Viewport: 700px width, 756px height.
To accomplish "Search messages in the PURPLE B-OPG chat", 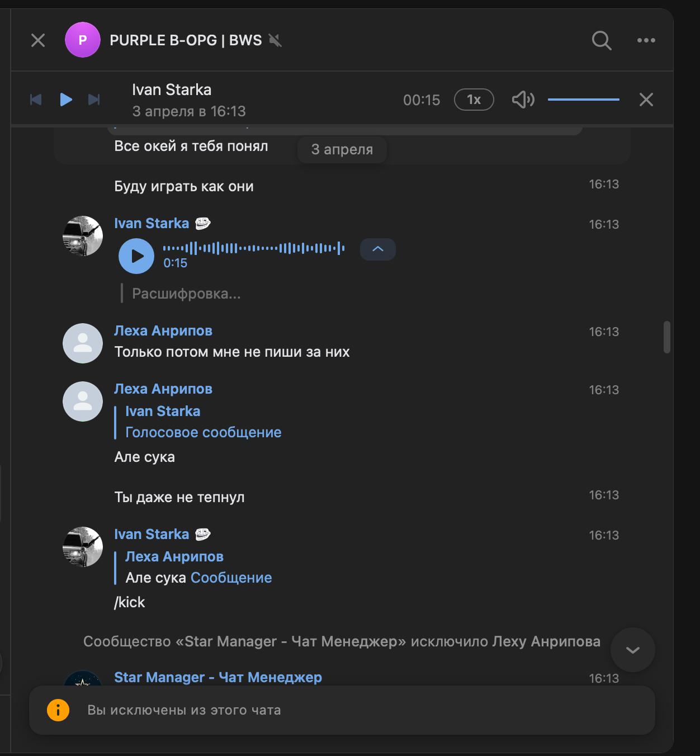I will click(x=602, y=40).
